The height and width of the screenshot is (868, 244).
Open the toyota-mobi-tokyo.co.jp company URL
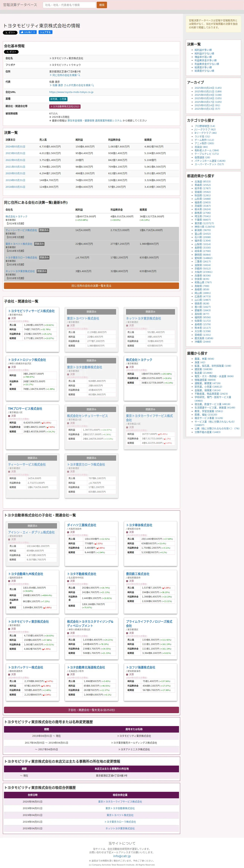pyautogui.click(x=71, y=92)
